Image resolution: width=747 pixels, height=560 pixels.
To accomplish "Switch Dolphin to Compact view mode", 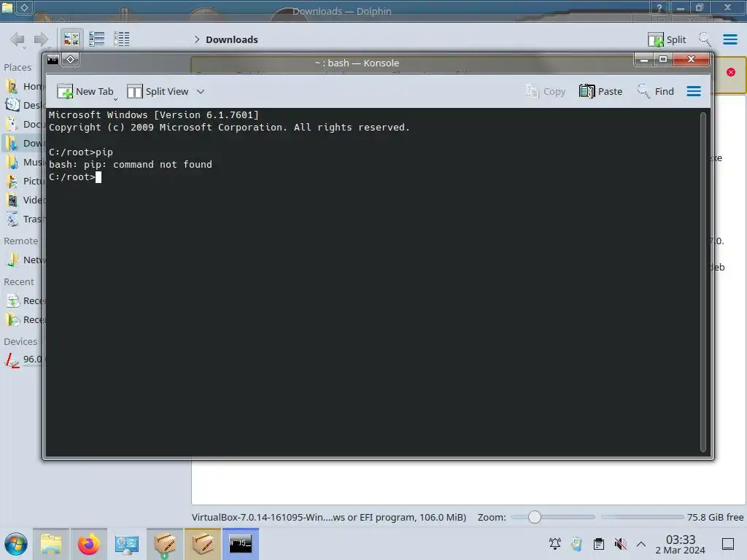I will (x=97, y=39).
